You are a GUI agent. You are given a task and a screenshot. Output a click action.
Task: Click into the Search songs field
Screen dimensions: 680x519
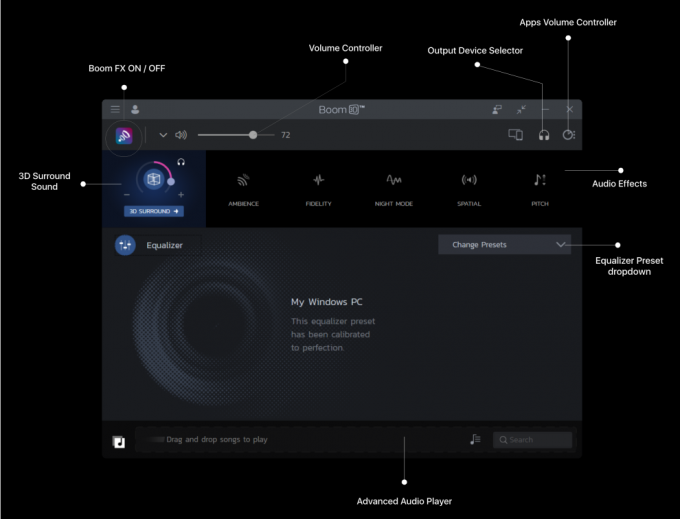coord(533,440)
